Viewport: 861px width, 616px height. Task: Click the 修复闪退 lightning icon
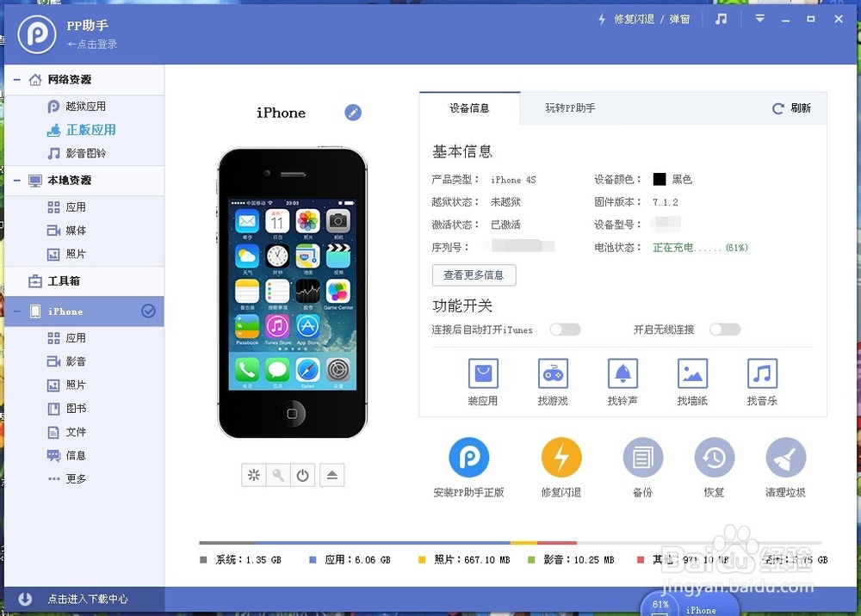coord(561,457)
